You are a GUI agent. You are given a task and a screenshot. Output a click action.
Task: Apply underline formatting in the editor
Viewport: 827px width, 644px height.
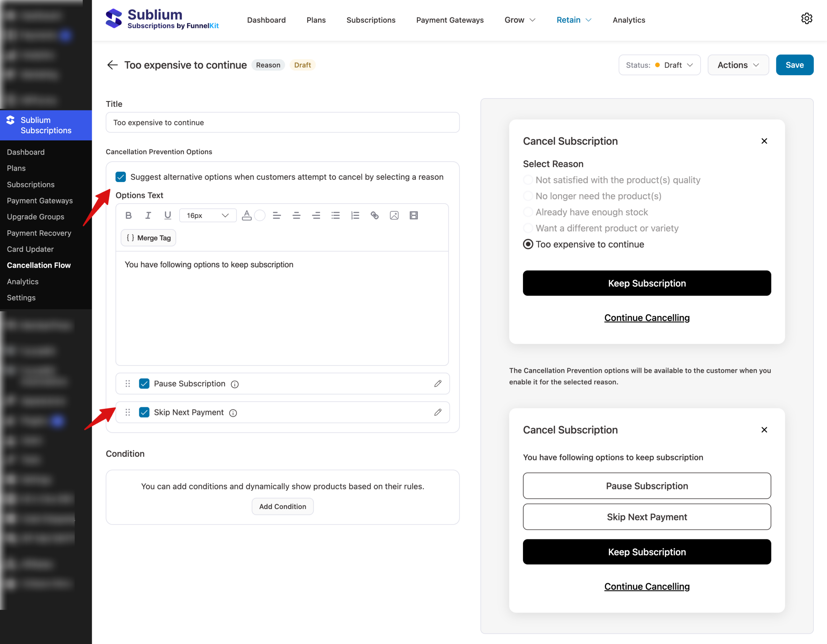click(x=168, y=215)
